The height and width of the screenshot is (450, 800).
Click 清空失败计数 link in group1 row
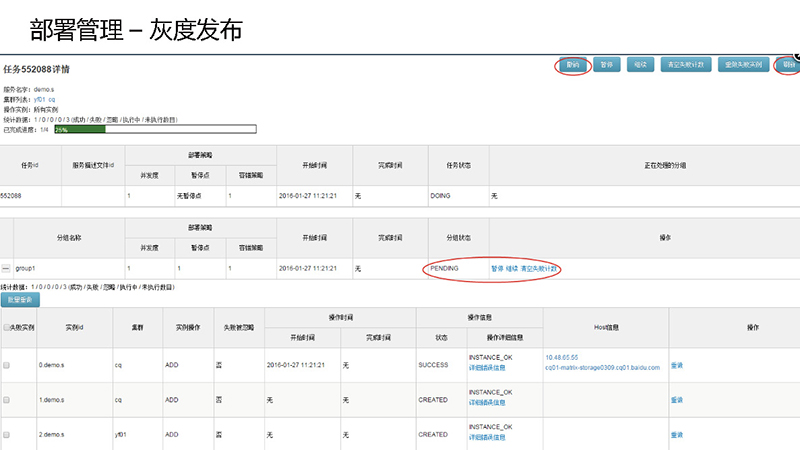(x=538, y=269)
